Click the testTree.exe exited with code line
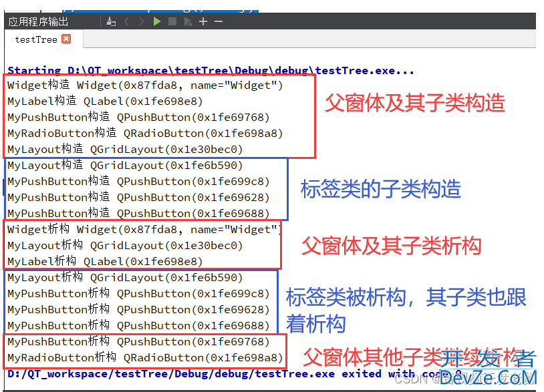This screenshot has height=392, width=544. pos(235,373)
